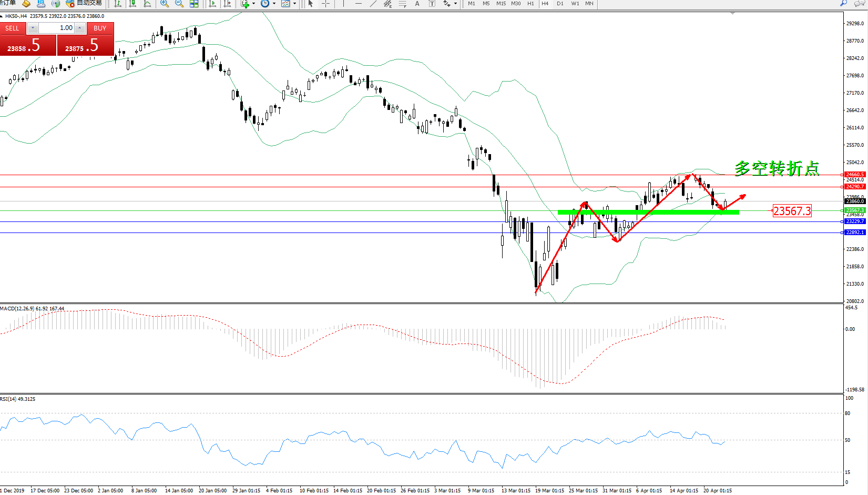The height and width of the screenshot is (495, 868).
Task: Select the text label 'A' tool
Action: [x=417, y=4]
